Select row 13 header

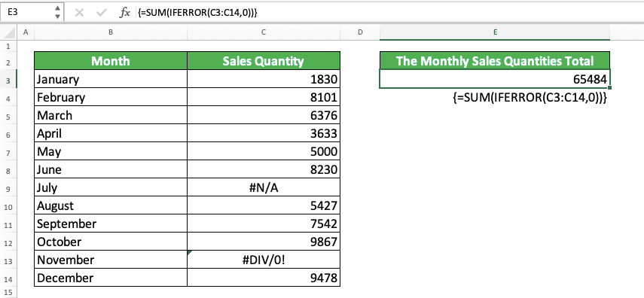(8, 260)
